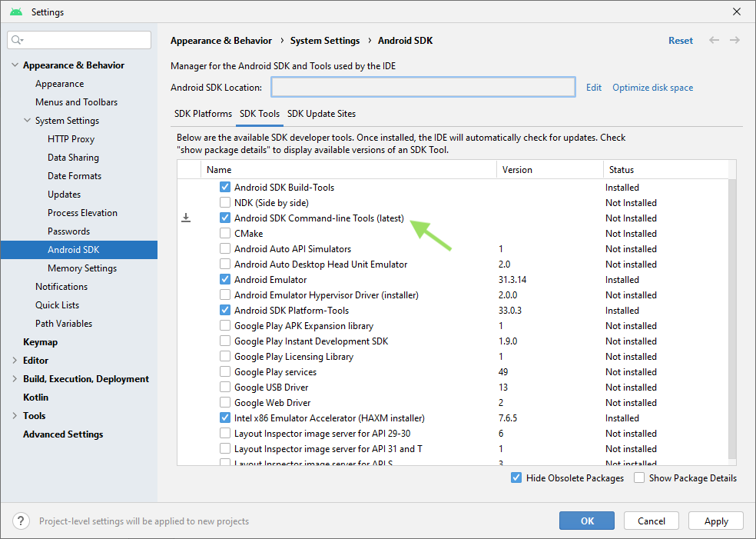
Task: Collapse the Appearance & Behavior section
Action: point(15,65)
